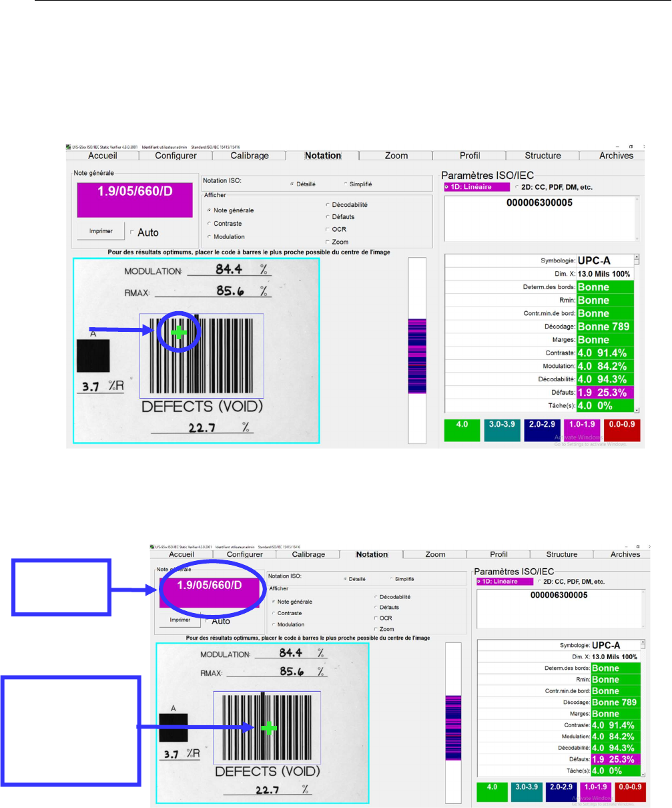Open Profil tab in lower screenshot
672x808 pixels.
point(498,554)
